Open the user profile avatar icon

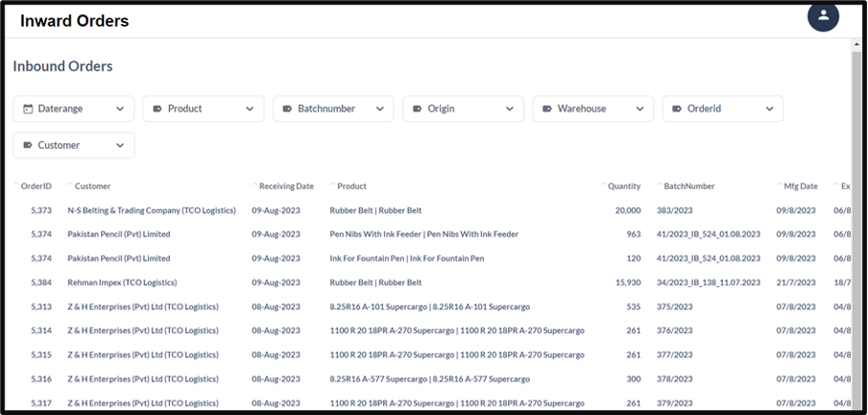pos(823,15)
